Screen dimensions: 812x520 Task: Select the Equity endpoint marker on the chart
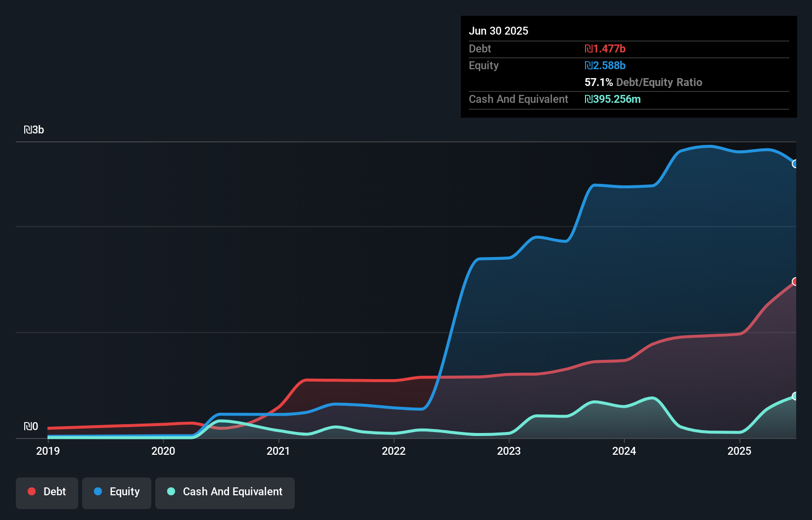tap(795, 164)
